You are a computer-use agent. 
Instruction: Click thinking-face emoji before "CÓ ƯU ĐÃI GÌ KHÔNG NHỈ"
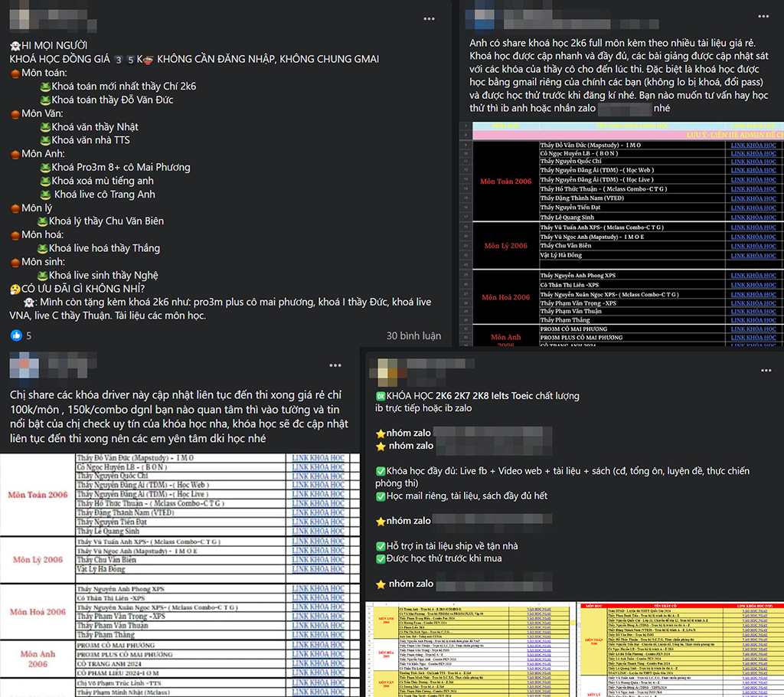click(x=15, y=289)
